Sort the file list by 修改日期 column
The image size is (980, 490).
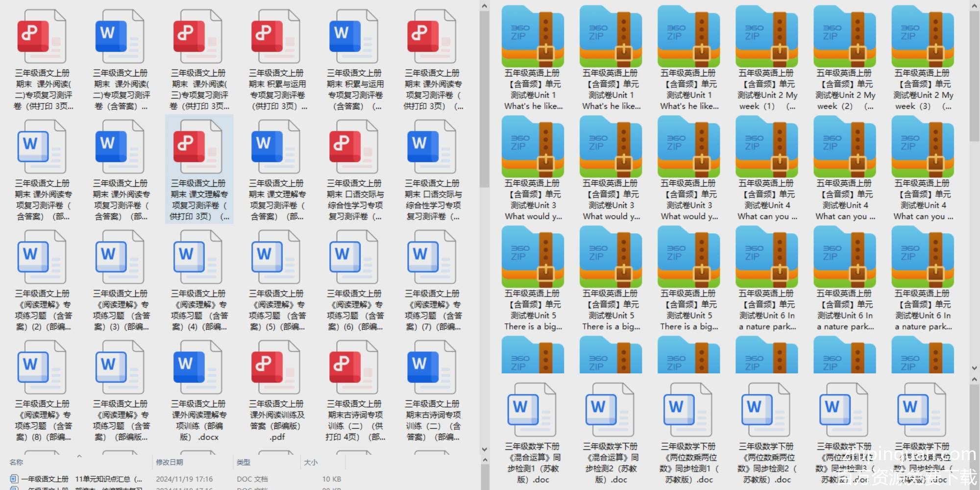click(x=170, y=462)
